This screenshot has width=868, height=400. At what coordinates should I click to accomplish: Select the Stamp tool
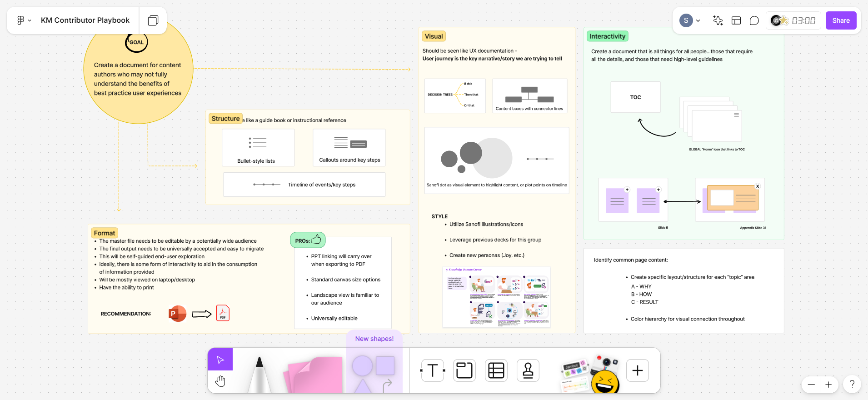pos(528,370)
